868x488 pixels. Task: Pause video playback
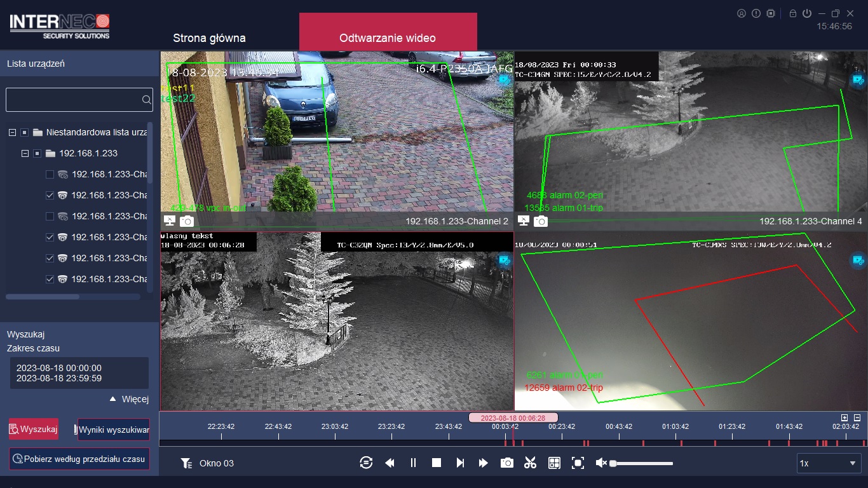(x=413, y=463)
